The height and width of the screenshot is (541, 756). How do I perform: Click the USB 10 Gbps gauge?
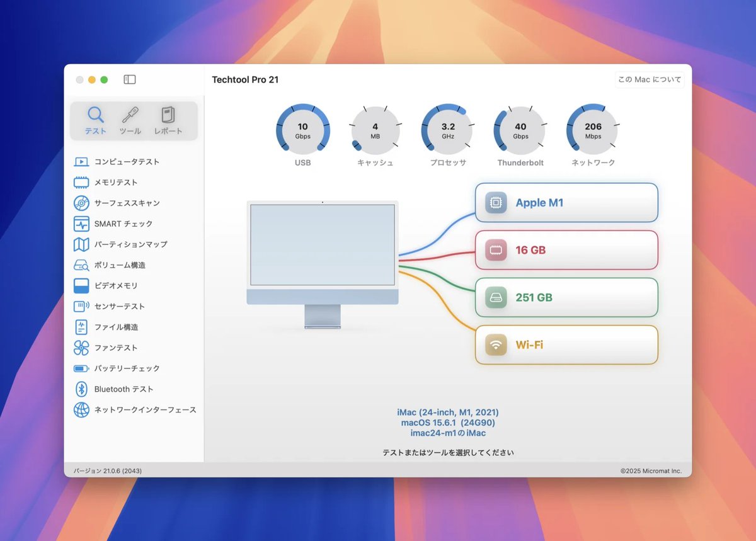point(303,130)
